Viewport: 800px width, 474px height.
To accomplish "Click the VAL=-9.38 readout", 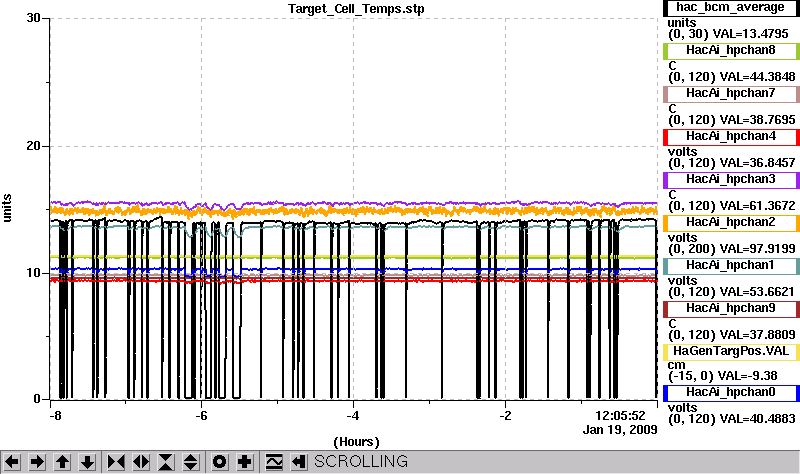I will pyautogui.click(x=747, y=376).
